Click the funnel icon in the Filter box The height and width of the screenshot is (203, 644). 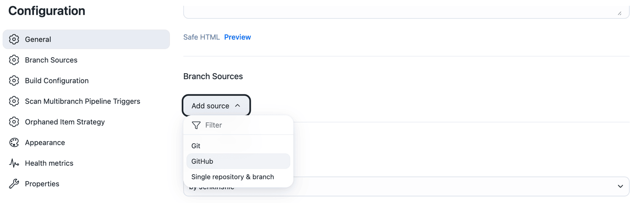point(196,125)
